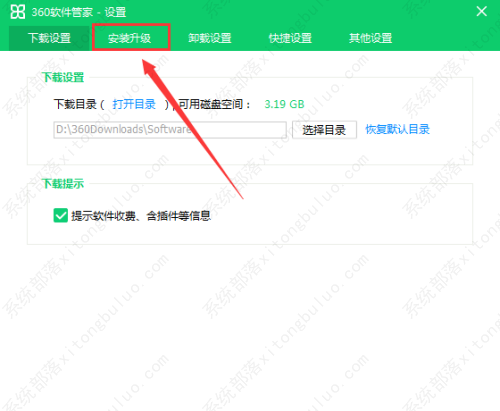Open the 卸载设置 tab
This screenshot has width=500, height=411.
[210, 38]
